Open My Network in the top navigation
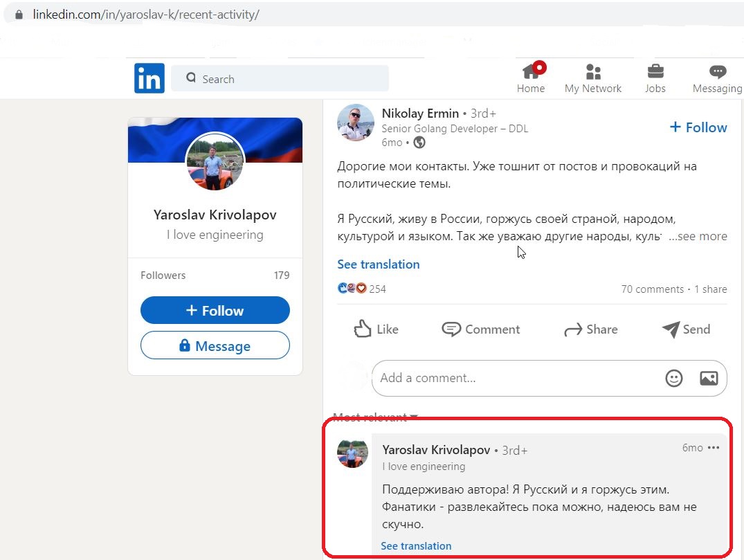The height and width of the screenshot is (560, 744). coord(593,79)
